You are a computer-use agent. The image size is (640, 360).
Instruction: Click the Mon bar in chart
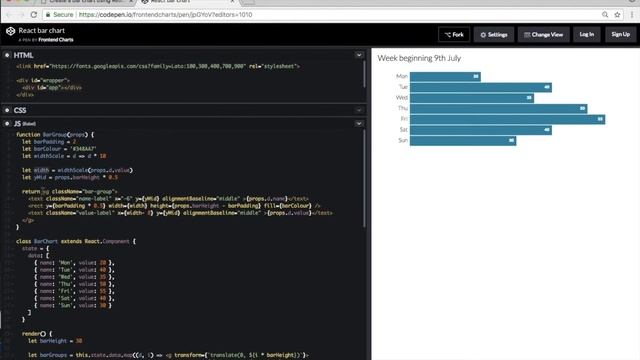click(x=445, y=76)
